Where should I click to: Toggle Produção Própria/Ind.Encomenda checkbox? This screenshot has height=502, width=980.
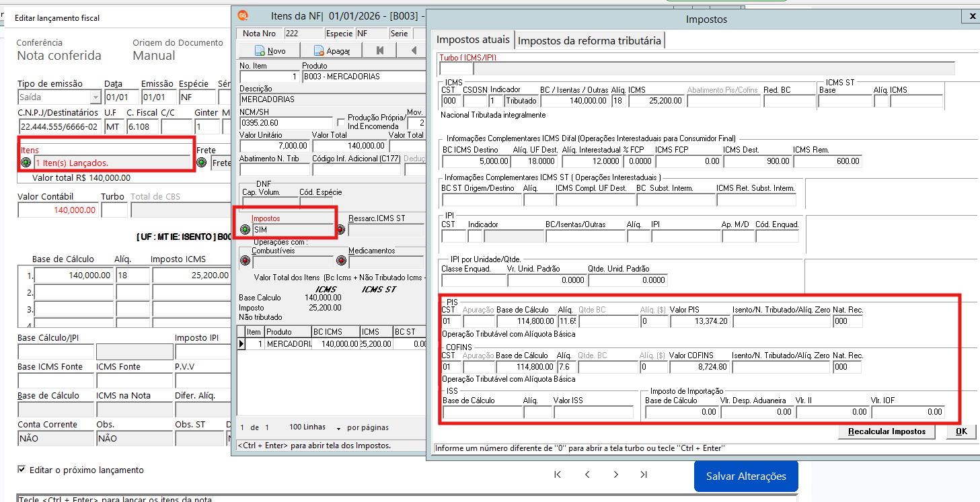point(341,122)
